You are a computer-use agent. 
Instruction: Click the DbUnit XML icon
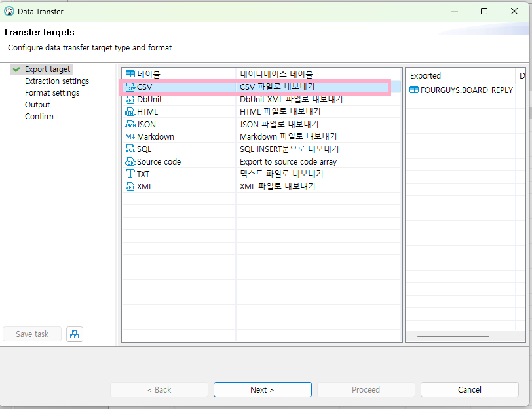pyautogui.click(x=130, y=100)
